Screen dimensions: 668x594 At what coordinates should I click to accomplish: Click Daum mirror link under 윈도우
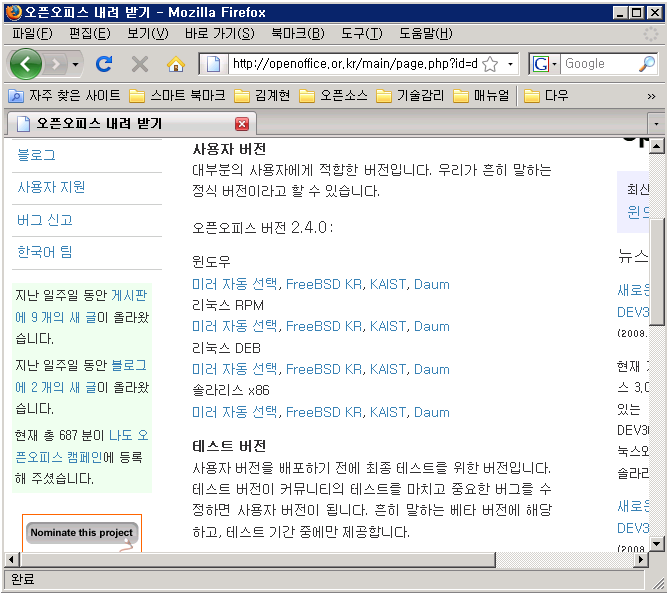432,284
